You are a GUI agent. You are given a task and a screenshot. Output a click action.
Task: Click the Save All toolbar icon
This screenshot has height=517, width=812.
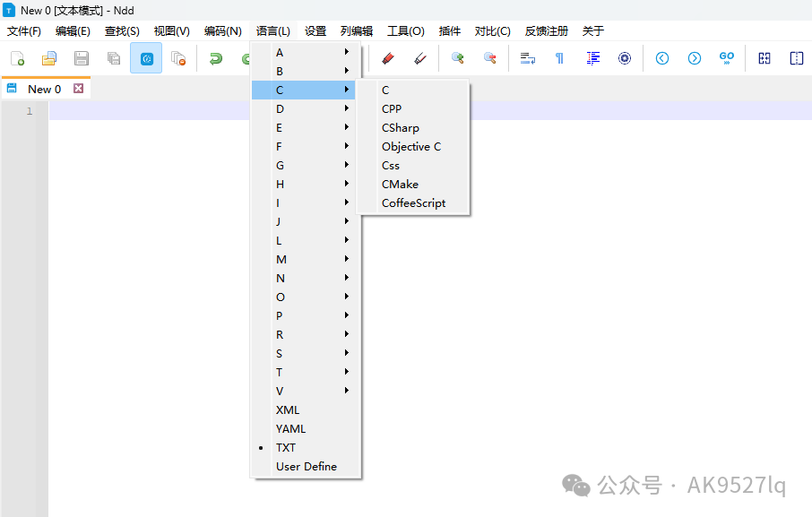pos(114,58)
